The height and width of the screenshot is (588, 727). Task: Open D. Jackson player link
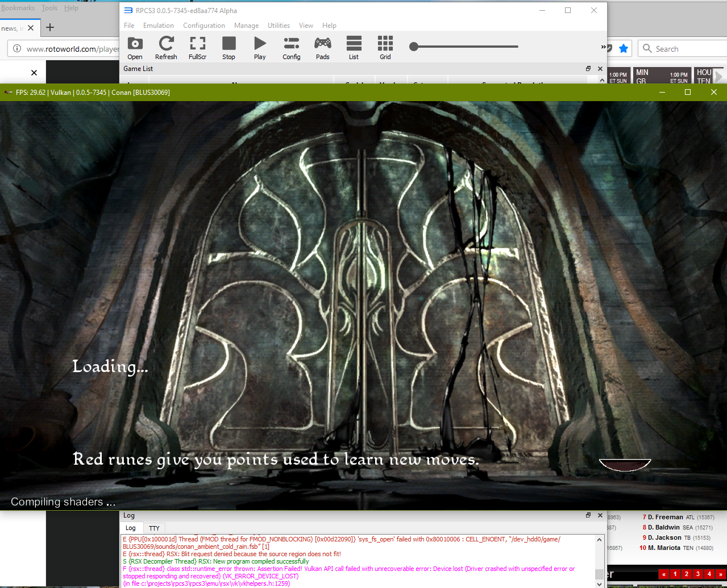pos(664,537)
